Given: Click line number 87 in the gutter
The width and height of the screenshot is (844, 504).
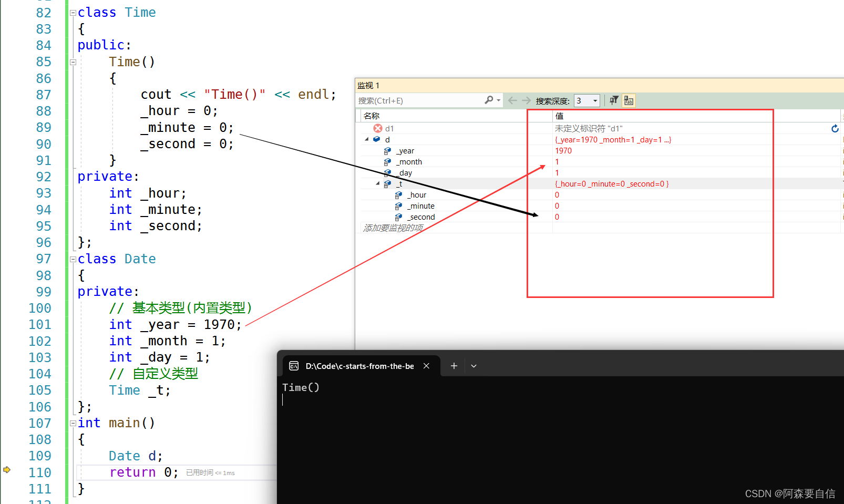Looking at the screenshot, I should tap(44, 95).
